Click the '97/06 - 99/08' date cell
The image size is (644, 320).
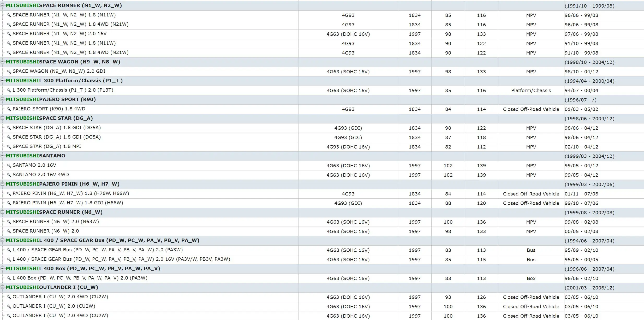pyautogui.click(x=581, y=34)
